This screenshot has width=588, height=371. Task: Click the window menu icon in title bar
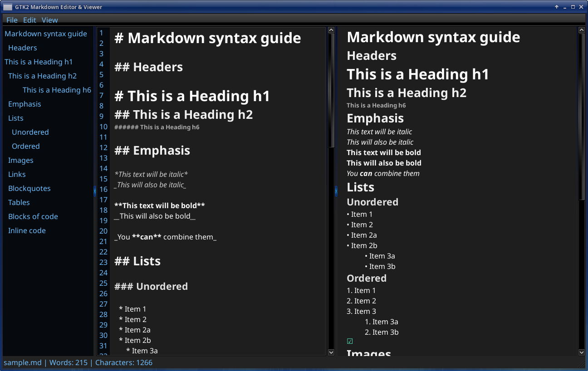[x=7, y=7]
